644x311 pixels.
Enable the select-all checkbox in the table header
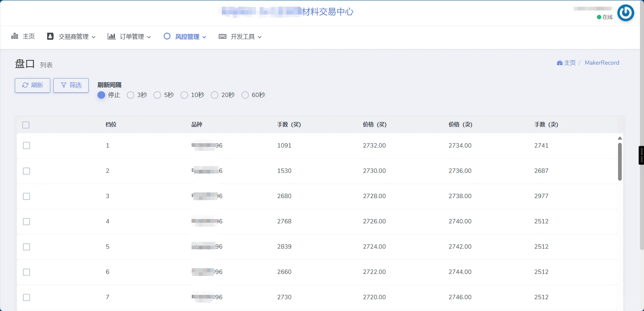(x=26, y=125)
